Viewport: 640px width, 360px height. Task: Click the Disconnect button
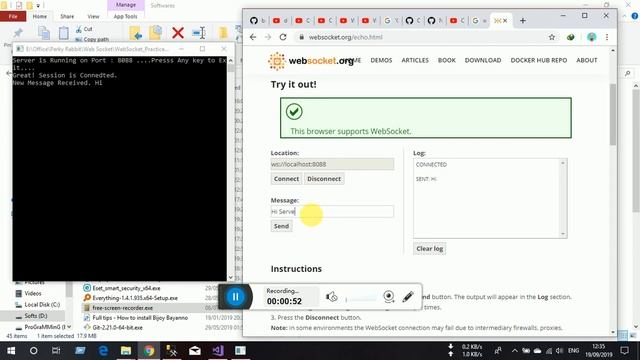coord(324,179)
